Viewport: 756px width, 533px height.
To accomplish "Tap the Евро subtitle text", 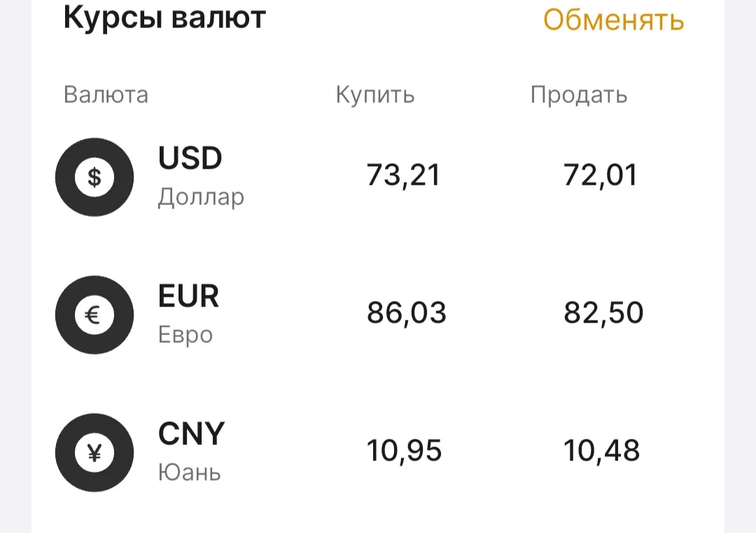I will (x=185, y=335).
